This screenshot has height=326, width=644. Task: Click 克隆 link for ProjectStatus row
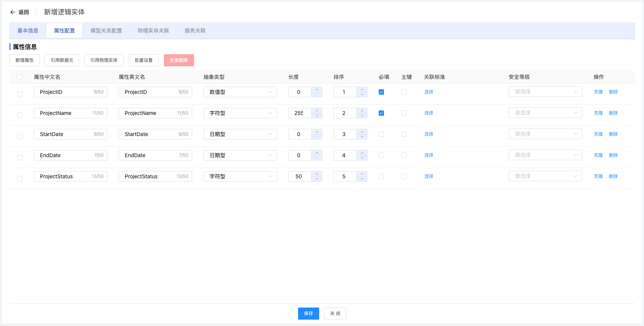tap(598, 176)
